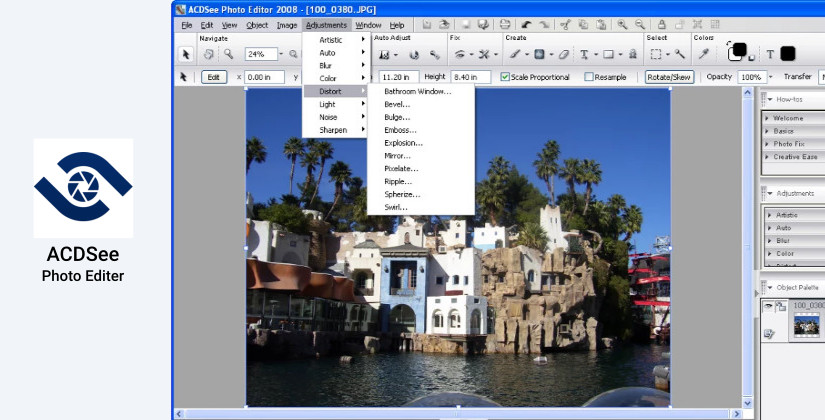Image resolution: width=825 pixels, height=420 pixels.
Task: Pick the Eyedropper tool under Colors
Action: tap(703, 54)
